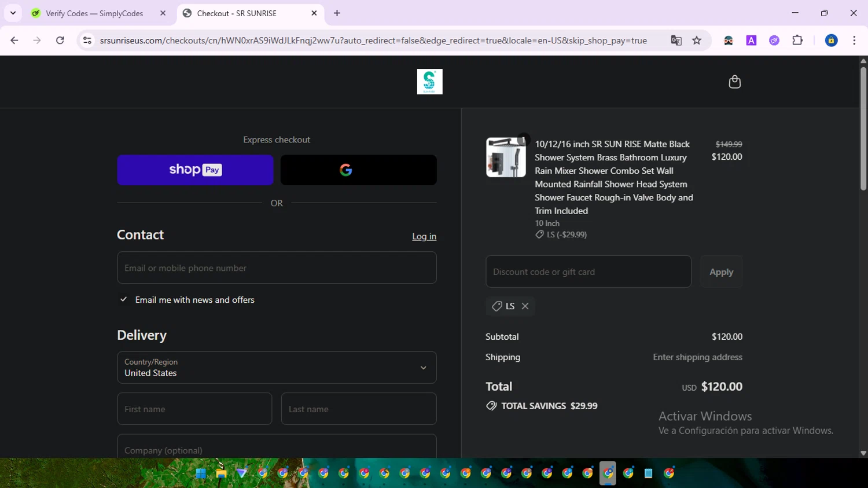Toggle the email news and offers checkbox
Screen dimensions: 868x488
[123, 299]
